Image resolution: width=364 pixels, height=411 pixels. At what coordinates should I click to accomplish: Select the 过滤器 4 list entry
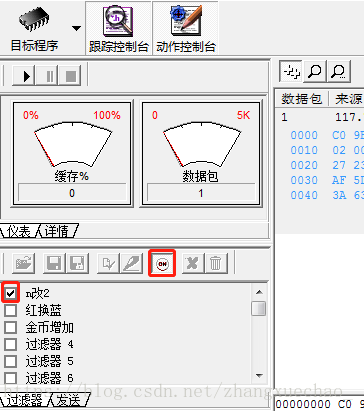[x=49, y=344]
